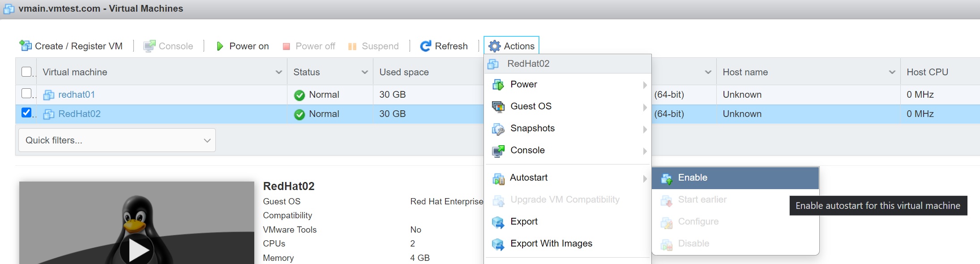Toggle the select-all checkbox in table header

tap(27, 72)
